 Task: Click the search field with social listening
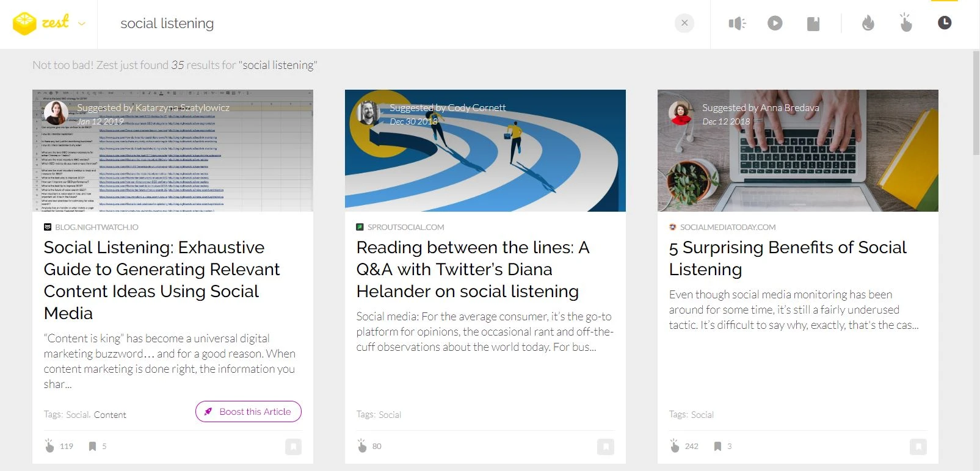[391, 24]
